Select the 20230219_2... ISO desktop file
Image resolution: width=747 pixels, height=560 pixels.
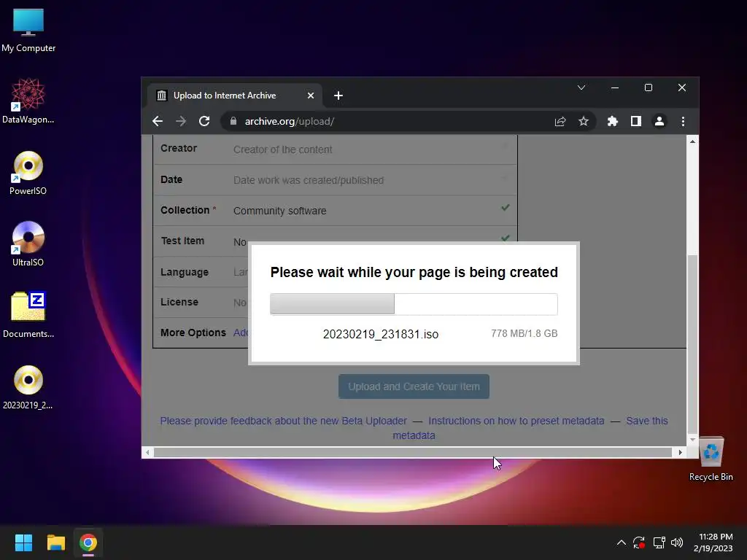(28, 387)
